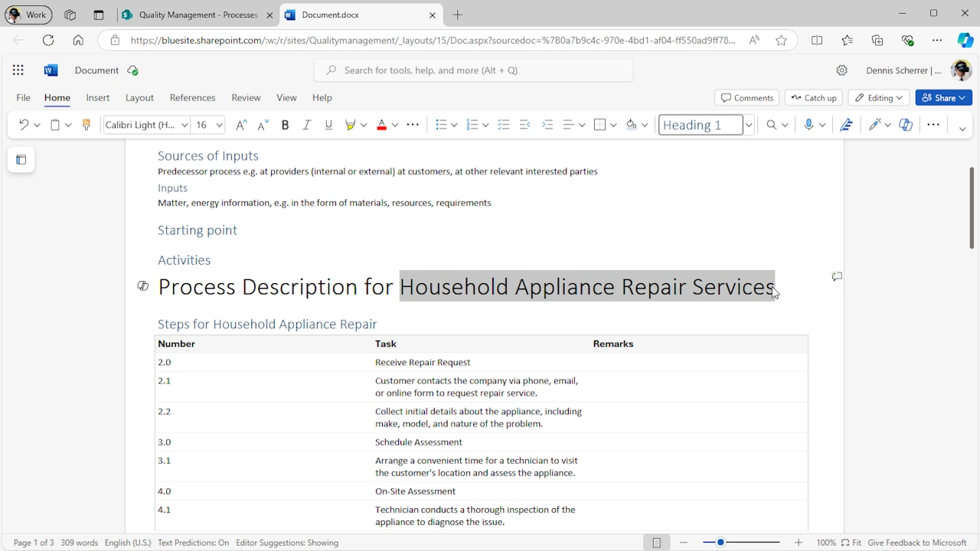Open the font name combo box

tap(145, 125)
